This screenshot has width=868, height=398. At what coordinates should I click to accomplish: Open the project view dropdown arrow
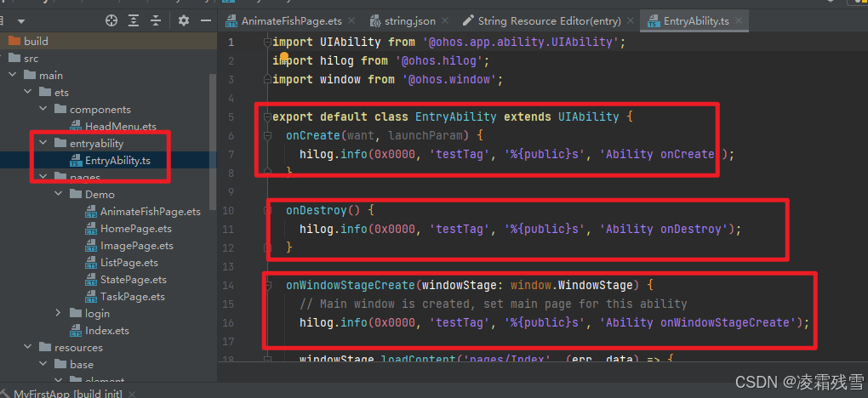tap(21, 21)
